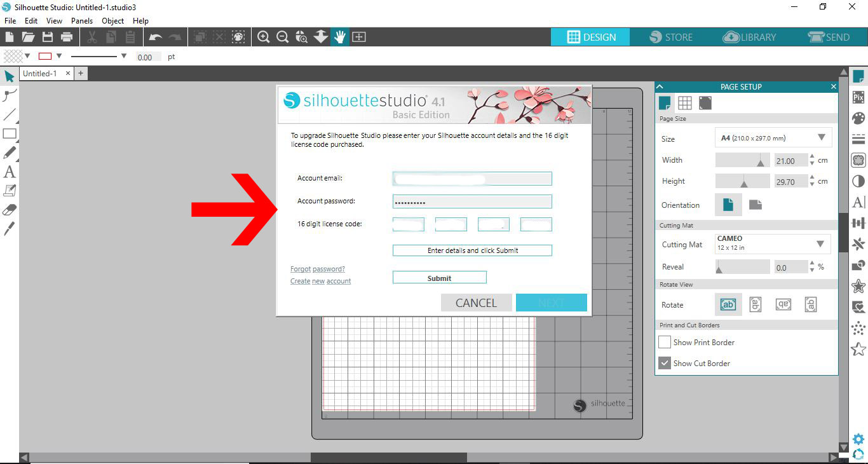Click Submit in the upgrade dialog
The height and width of the screenshot is (464, 868).
tap(439, 278)
